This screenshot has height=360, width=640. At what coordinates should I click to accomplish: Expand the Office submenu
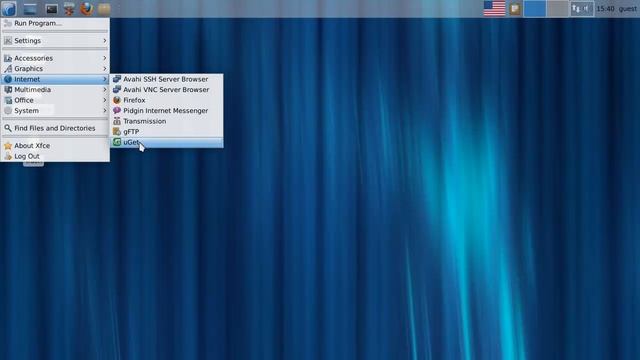(55, 100)
